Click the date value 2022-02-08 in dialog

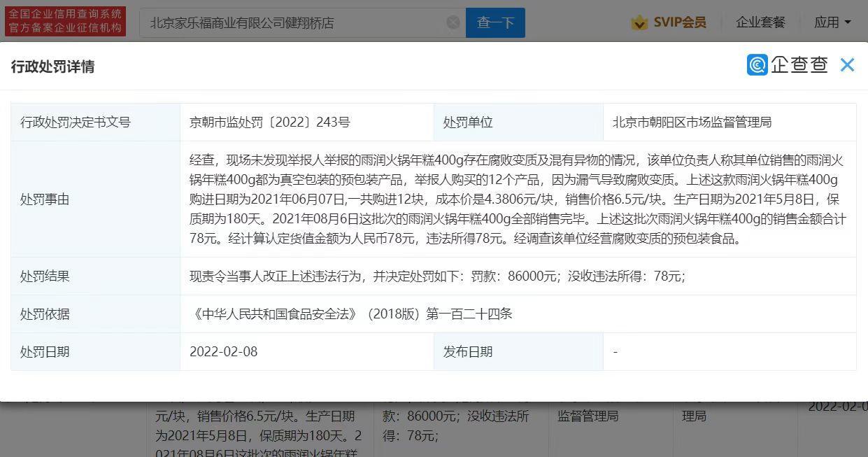[224, 352]
